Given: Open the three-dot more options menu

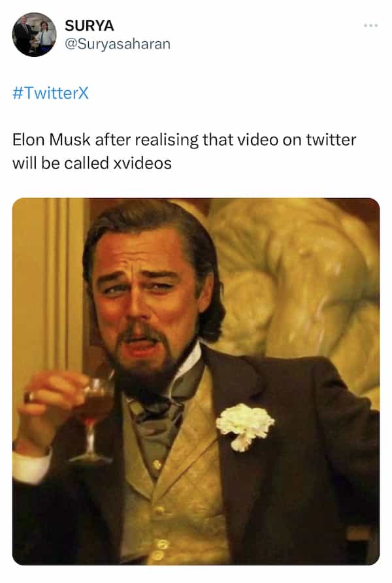Looking at the screenshot, I should pos(370,25).
